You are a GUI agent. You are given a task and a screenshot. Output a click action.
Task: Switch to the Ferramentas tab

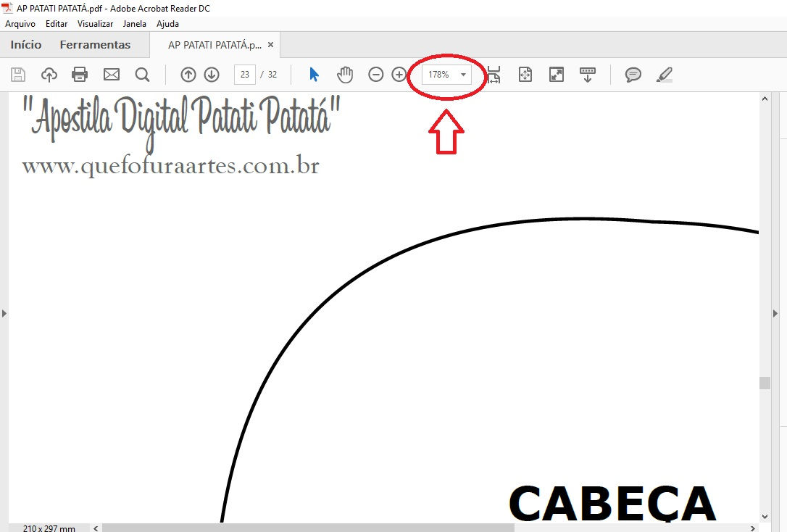[95, 44]
